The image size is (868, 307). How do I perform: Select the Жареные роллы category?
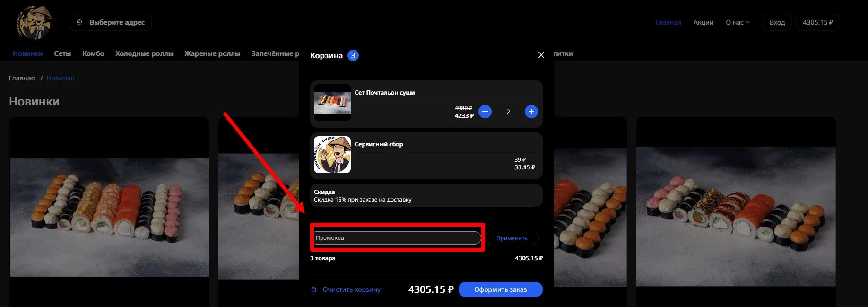(x=212, y=53)
